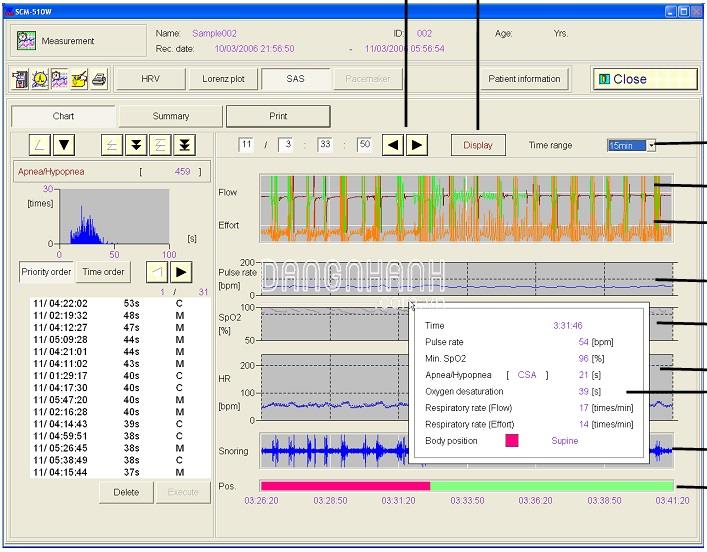Select Priority order sorting
This screenshot has height=552, width=707.
pos(46,272)
